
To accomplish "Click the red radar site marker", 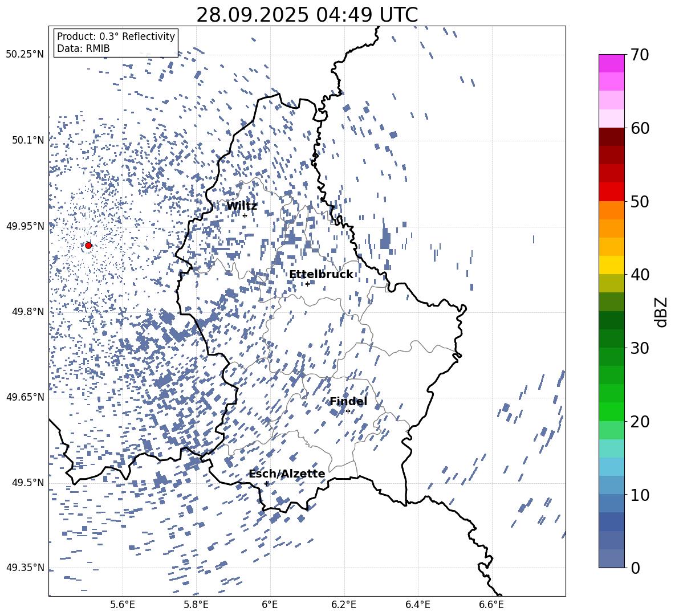I will pyautogui.click(x=88, y=245).
